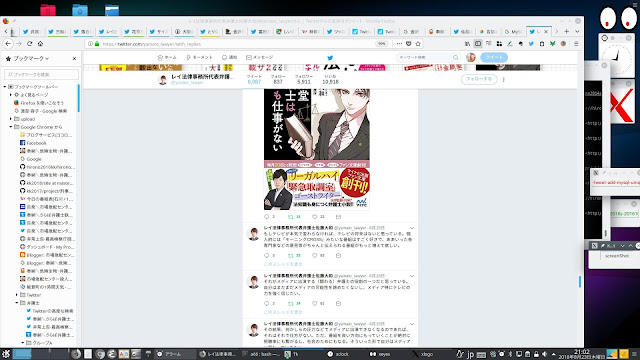Screen dimensions: 640x360
Task: Open Firefox hamburger menu
Action: pos(576,44)
